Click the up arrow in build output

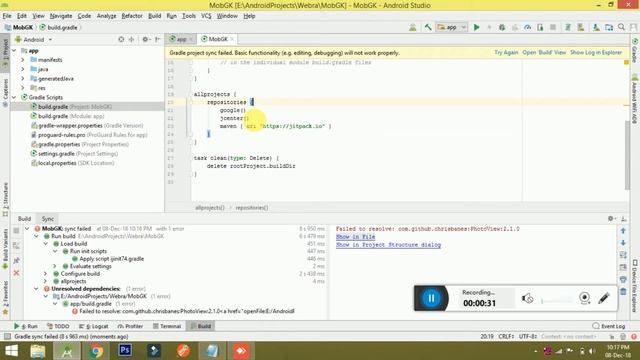tap(623, 231)
